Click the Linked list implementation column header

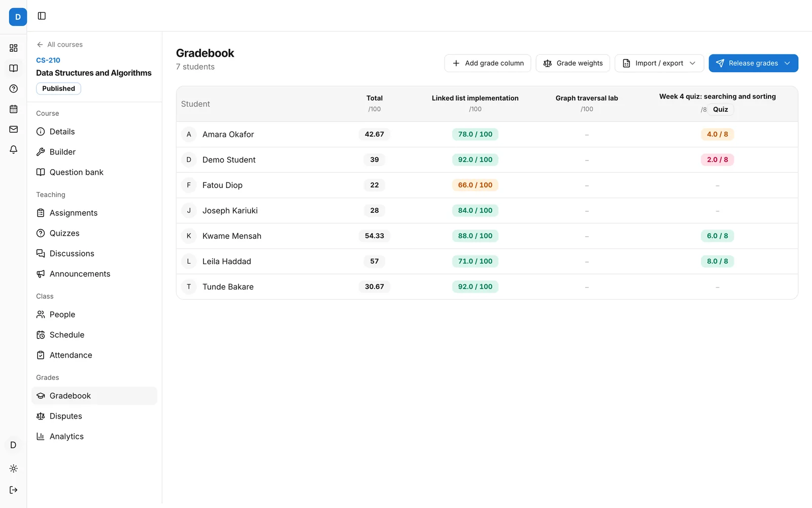click(x=475, y=98)
